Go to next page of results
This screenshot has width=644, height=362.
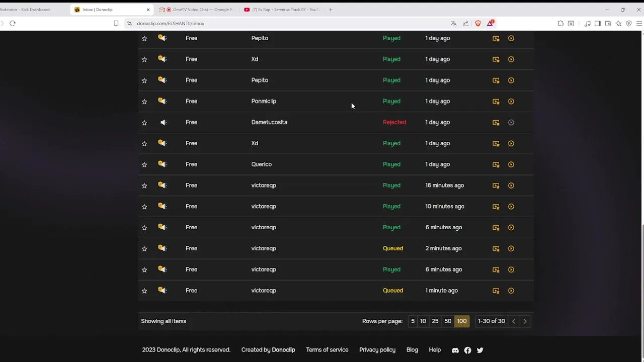[x=525, y=321]
